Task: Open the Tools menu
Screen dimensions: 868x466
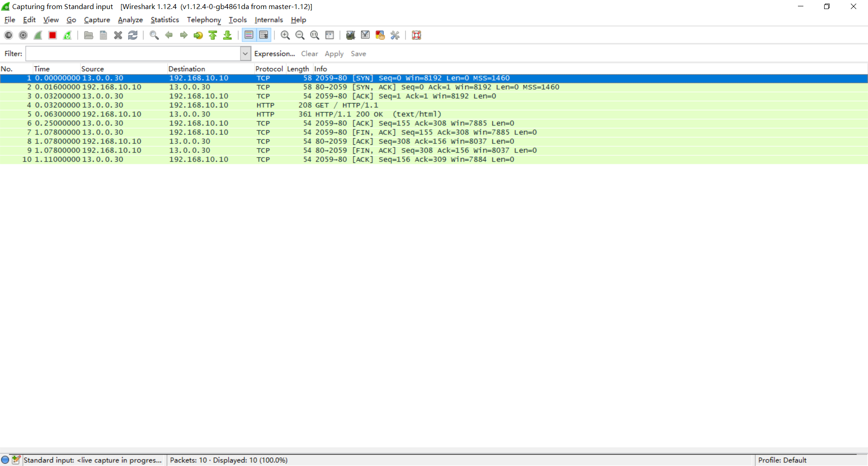Action: pos(238,20)
